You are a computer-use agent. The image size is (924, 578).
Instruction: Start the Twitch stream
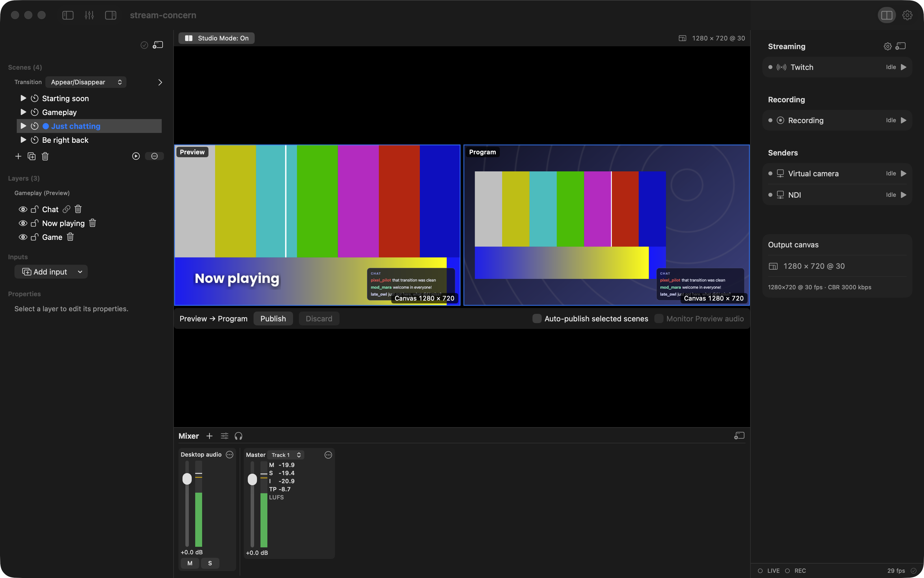point(903,67)
